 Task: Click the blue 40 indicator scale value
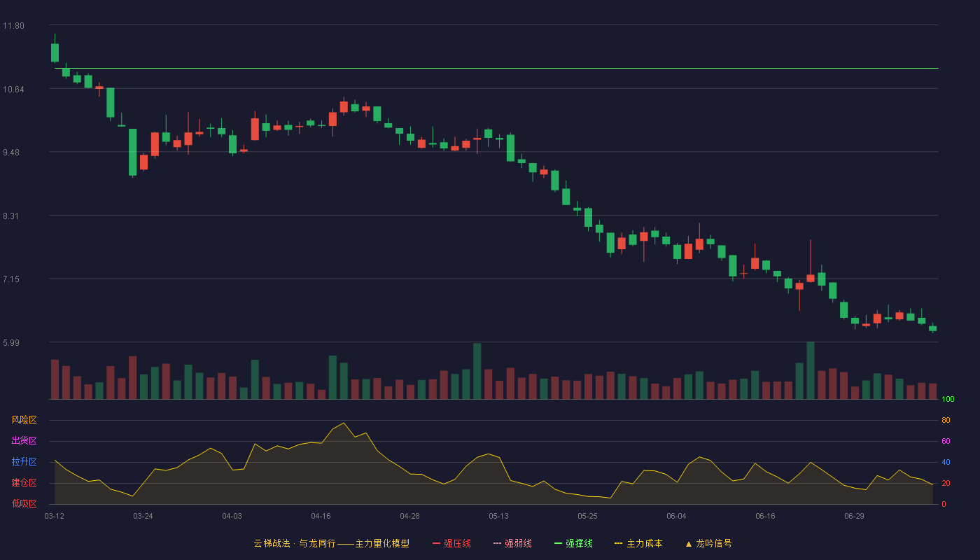pos(946,462)
